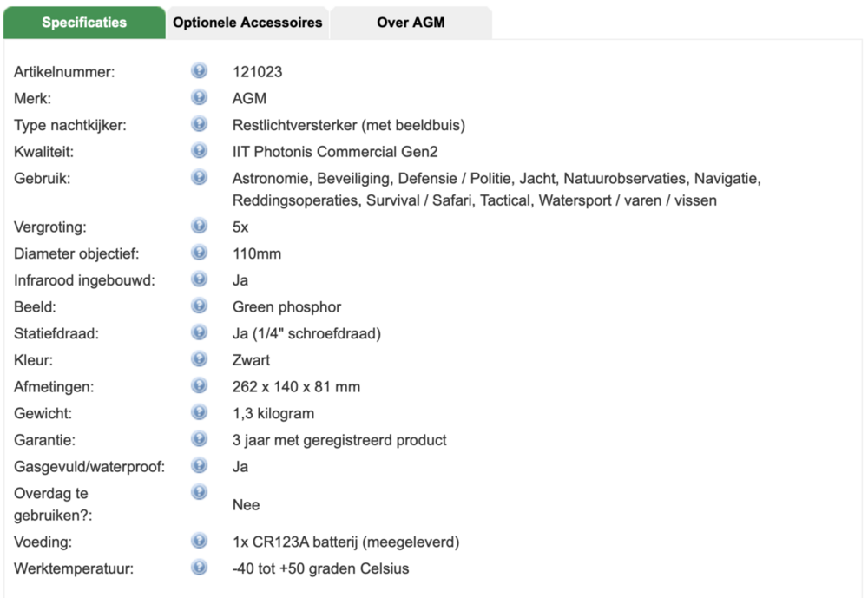868x598 pixels.
Task: Click help icon beside Gasgevuld/waterproof
Action: (x=200, y=465)
